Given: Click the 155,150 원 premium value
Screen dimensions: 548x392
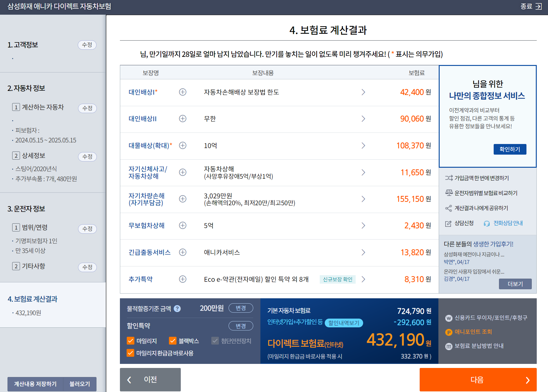Looking at the screenshot, I should tap(414, 199).
